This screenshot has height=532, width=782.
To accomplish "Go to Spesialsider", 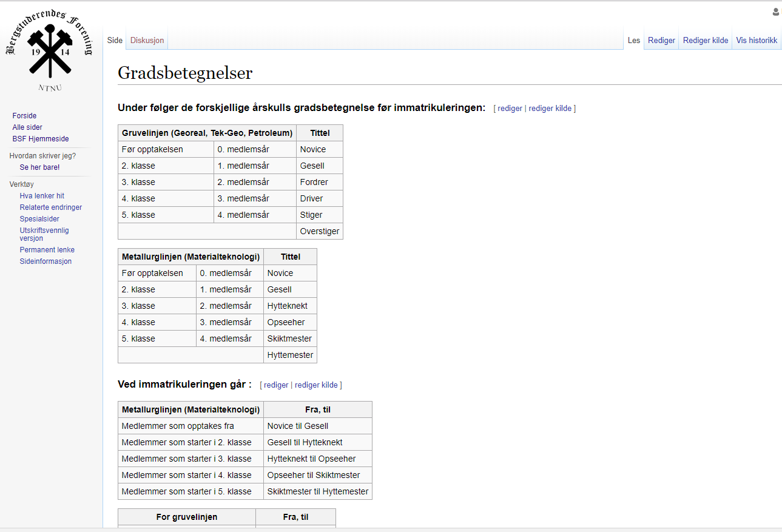I will [x=39, y=219].
